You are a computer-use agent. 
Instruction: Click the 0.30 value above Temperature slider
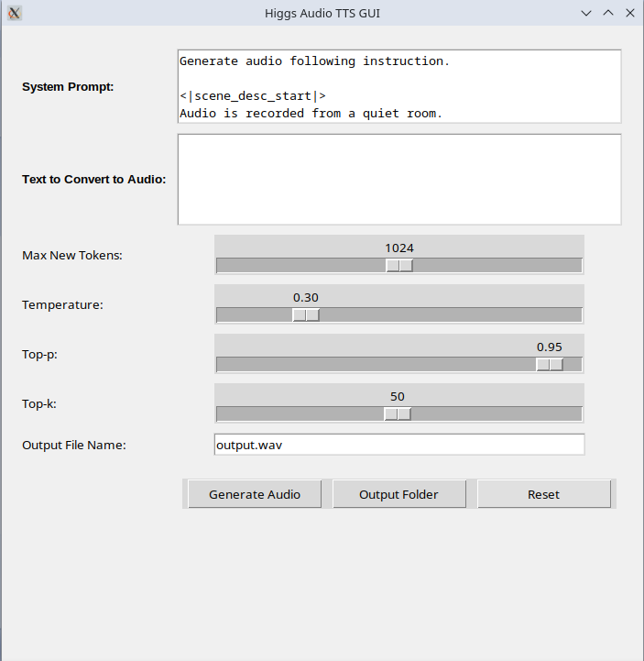tap(306, 298)
